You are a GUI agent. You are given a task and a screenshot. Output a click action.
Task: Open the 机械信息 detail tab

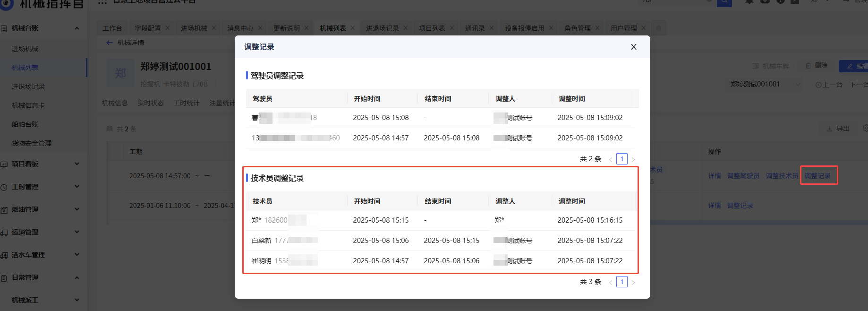tap(115, 103)
